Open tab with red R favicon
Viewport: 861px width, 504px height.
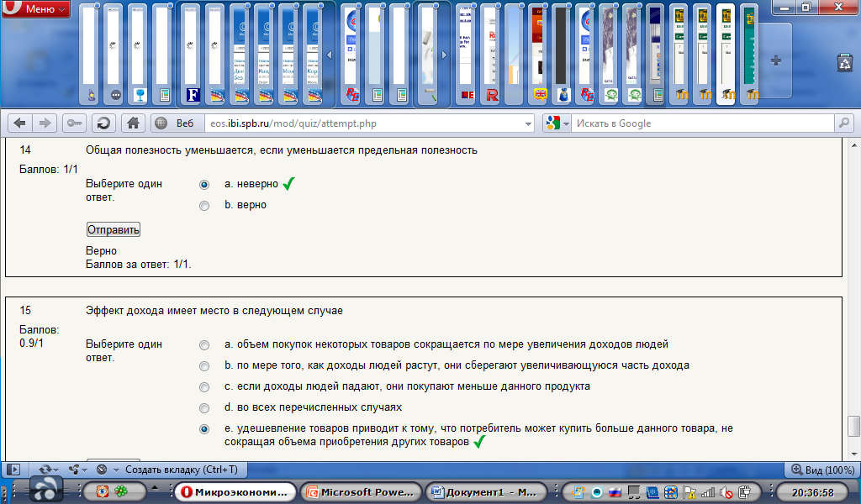coord(491,54)
